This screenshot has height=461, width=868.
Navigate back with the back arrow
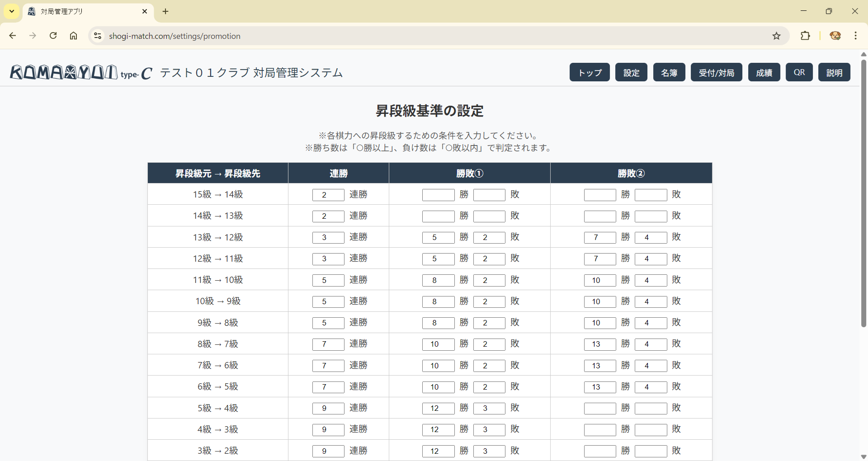[x=13, y=36]
